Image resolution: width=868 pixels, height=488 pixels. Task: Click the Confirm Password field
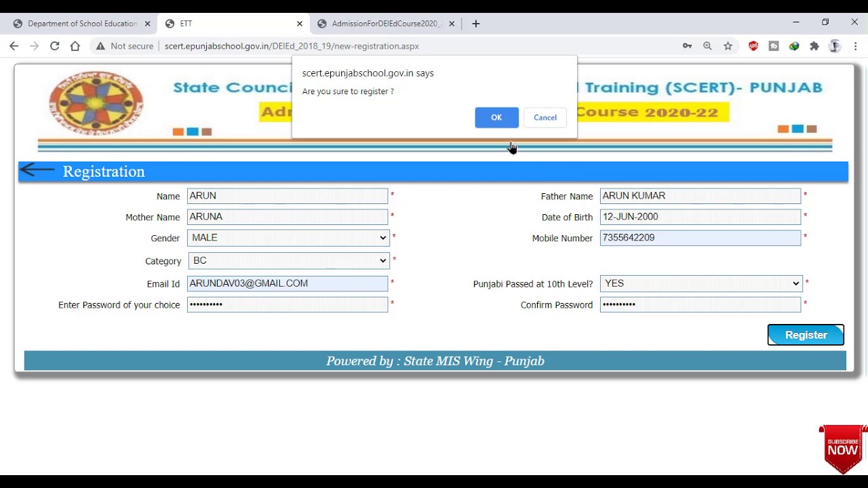pyautogui.click(x=701, y=305)
